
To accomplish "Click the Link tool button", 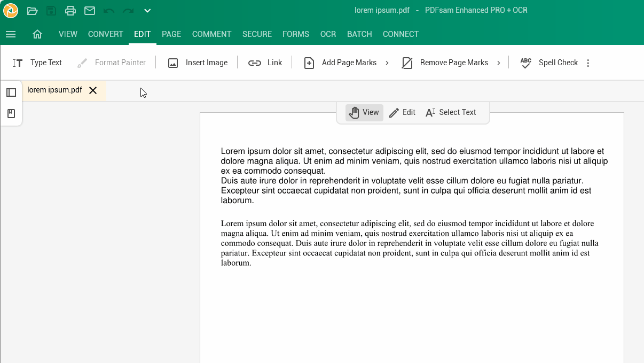I will (265, 63).
